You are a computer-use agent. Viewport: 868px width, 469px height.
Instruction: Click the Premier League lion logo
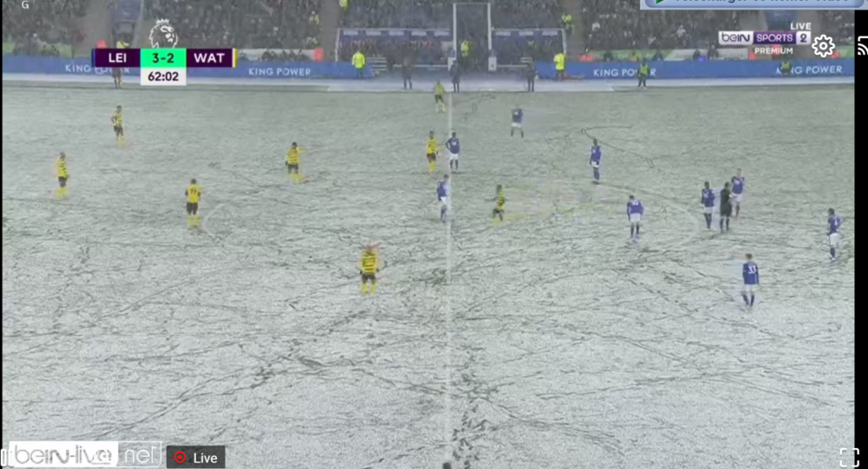163,34
